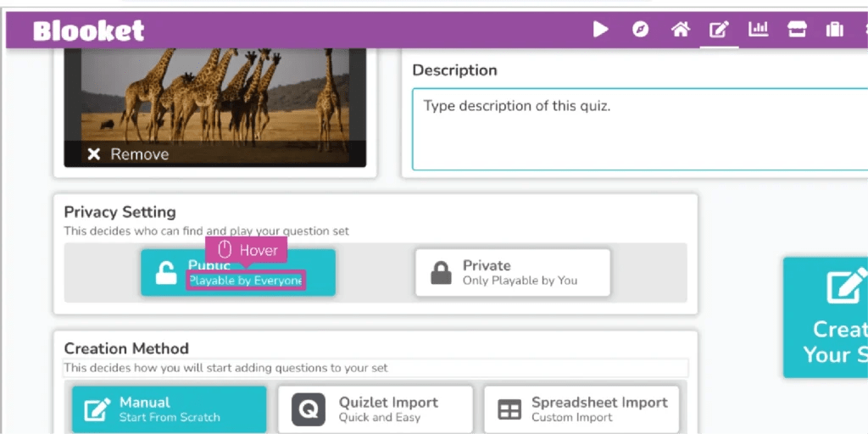Click the 'Description' label
The image size is (868, 434).
click(x=455, y=70)
